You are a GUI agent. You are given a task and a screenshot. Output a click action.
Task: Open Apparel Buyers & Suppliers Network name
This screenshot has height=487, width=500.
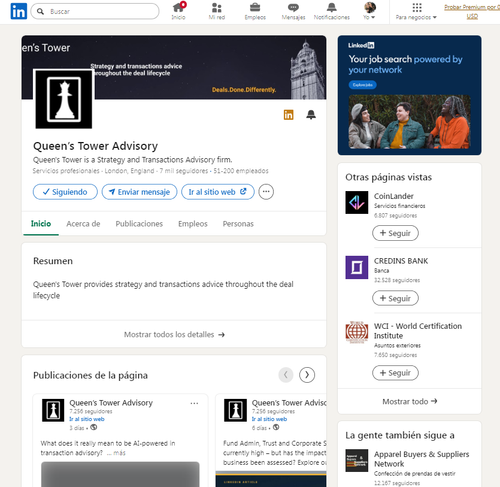pos(422,459)
